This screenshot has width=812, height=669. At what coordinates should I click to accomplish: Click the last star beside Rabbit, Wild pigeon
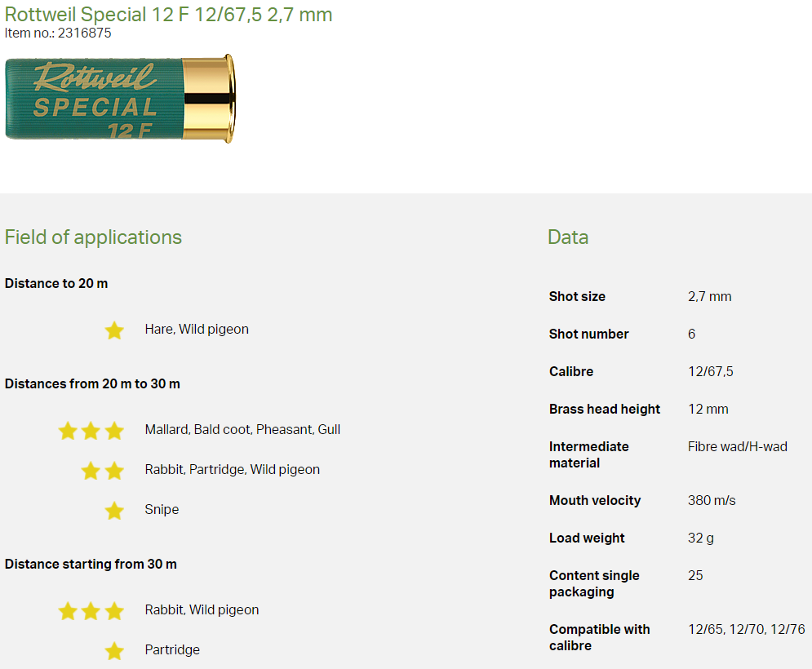coord(114,611)
